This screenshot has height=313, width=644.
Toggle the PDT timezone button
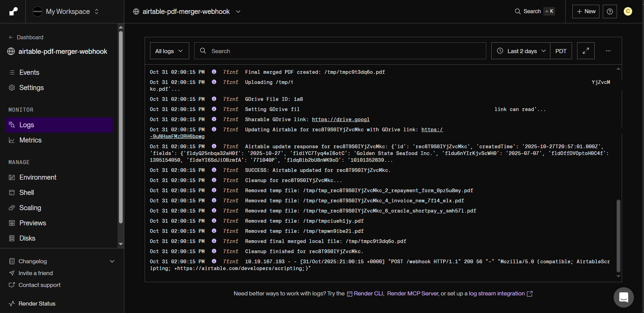point(561,51)
